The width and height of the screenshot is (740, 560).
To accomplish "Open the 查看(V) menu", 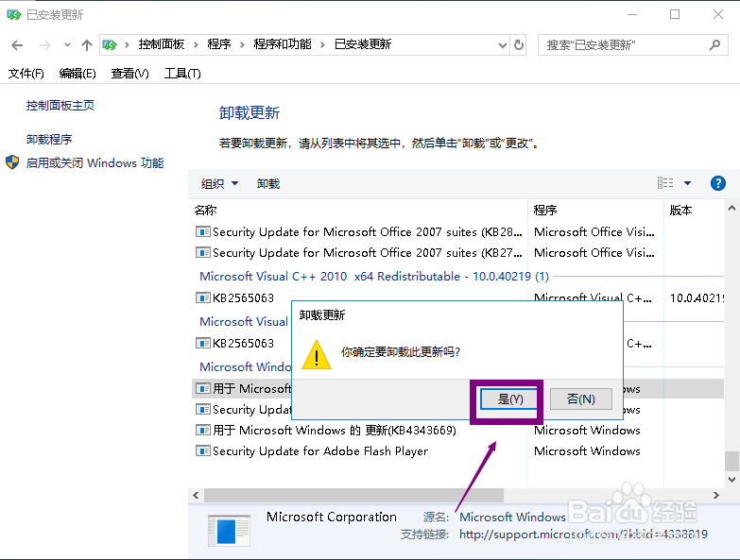I will [129, 74].
